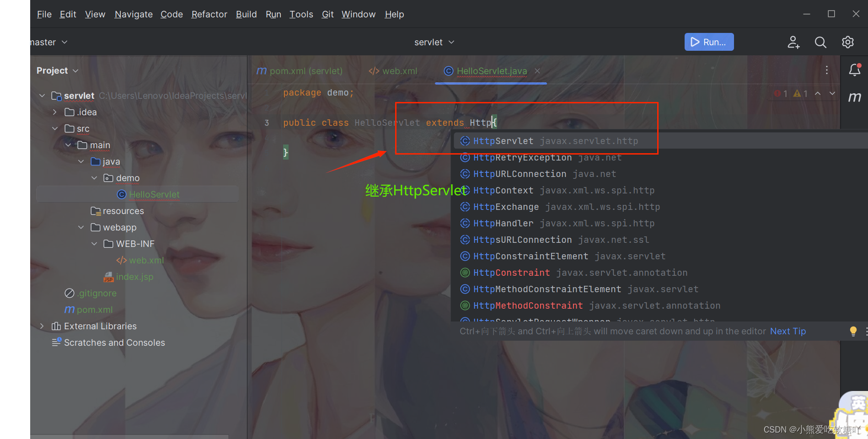The width and height of the screenshot is (868, 439).
Task: Open IDE settings gear icon
Action: 848,42
